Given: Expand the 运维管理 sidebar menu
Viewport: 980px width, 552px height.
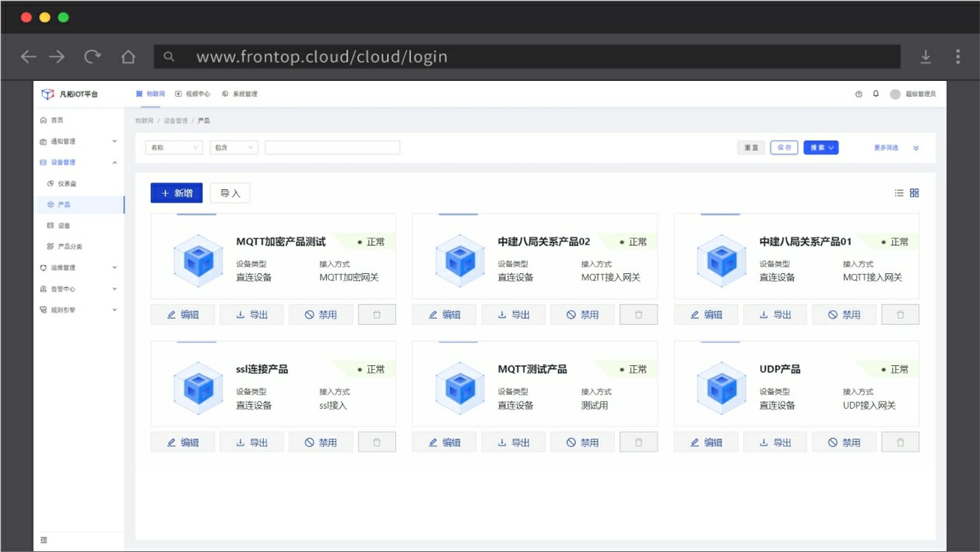Looking at the screenshot, I should coord(78,267).
